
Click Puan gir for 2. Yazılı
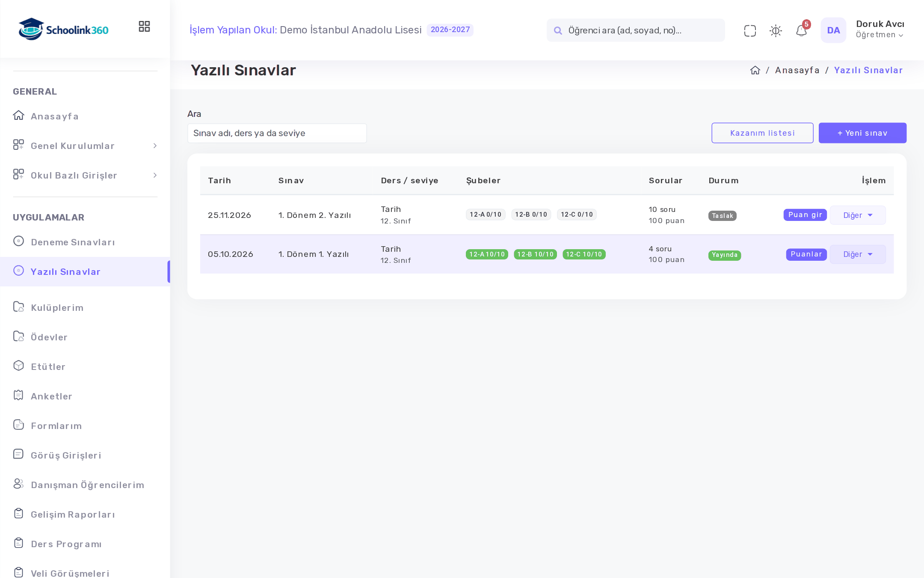(805, 215)
